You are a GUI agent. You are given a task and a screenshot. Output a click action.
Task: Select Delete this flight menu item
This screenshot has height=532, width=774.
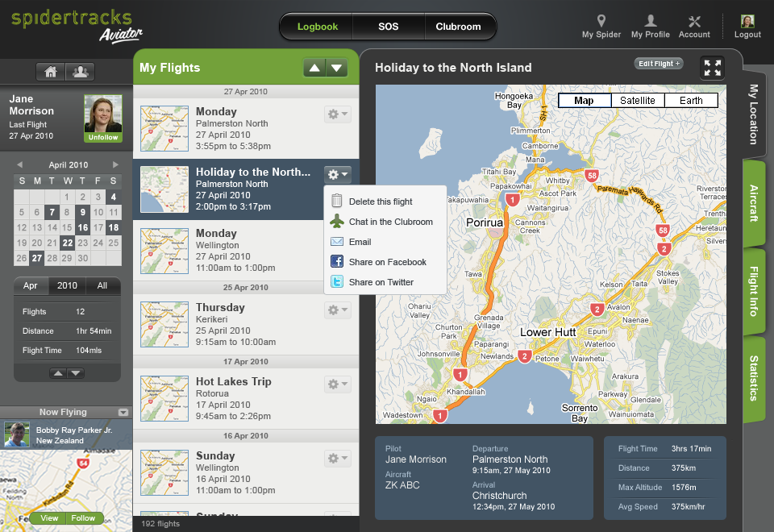pos(380,202)
